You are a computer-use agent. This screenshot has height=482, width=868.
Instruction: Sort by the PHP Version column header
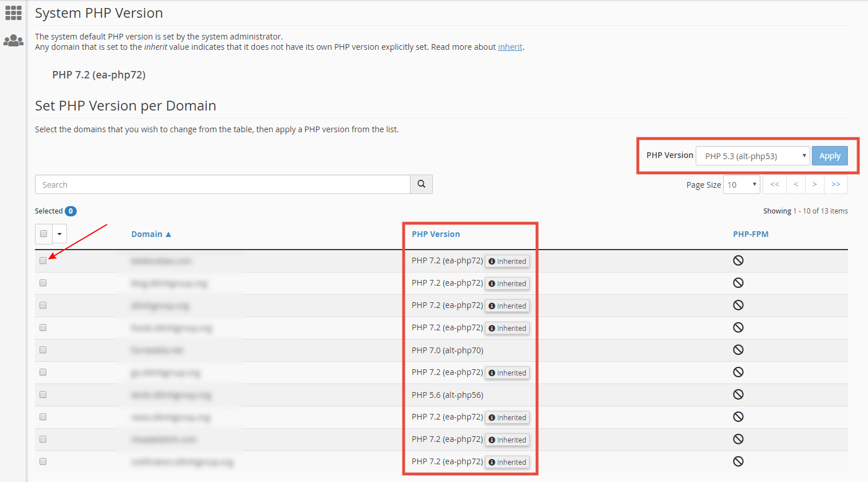tap(436, 234)
